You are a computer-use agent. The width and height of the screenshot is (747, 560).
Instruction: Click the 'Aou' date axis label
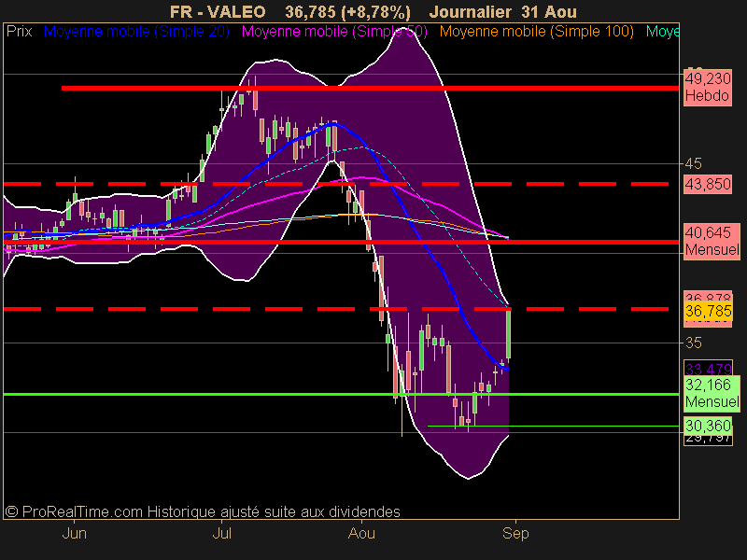(x=361, y=533)
